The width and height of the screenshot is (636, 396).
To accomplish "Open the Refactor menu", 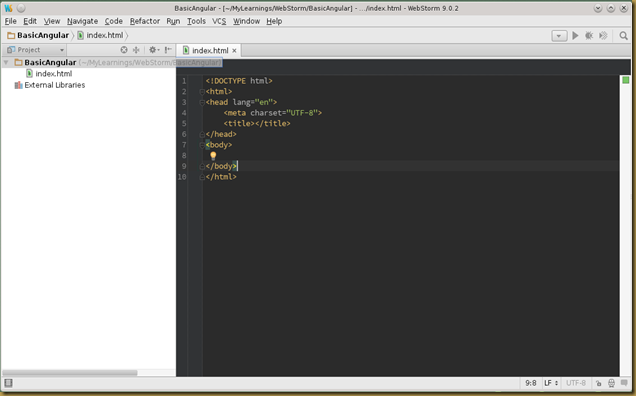I will click(x=145, y=21).
